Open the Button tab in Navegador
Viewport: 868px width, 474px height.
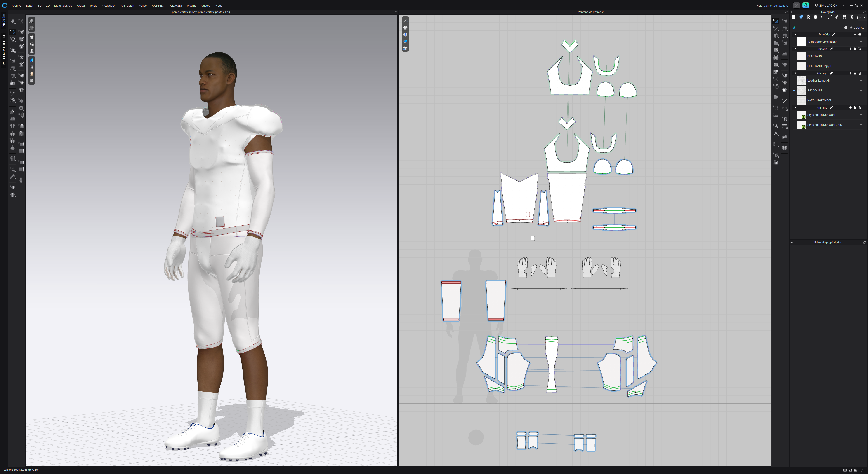coord(815,17)
